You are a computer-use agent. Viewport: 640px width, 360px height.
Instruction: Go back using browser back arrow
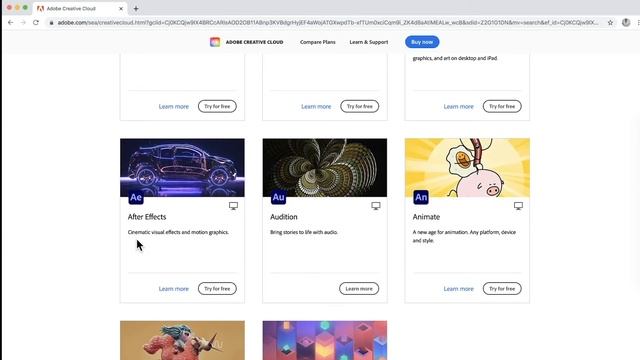(11, 22)
